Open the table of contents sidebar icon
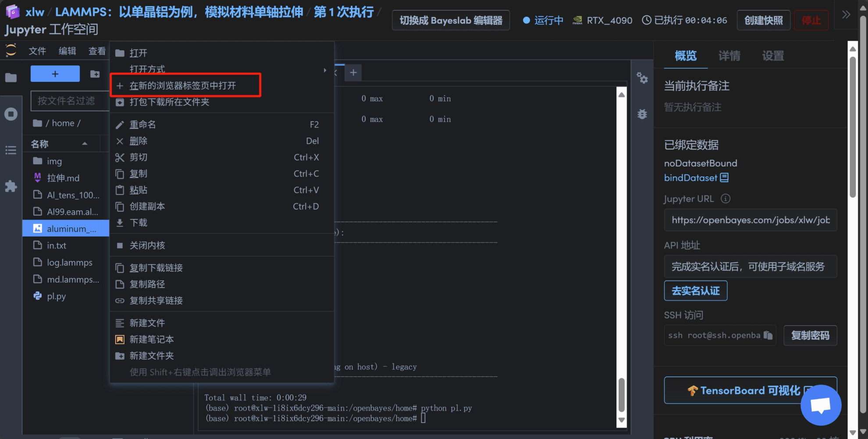868x439 pixels. click(x=11, y=150)
